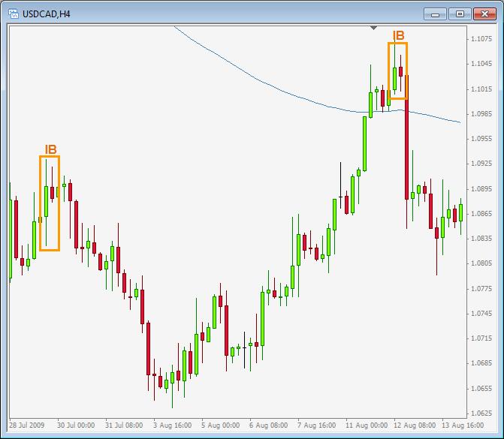Click the 1.0775 price label
Viewport: 504px width, 439px height.
(481, 289)
